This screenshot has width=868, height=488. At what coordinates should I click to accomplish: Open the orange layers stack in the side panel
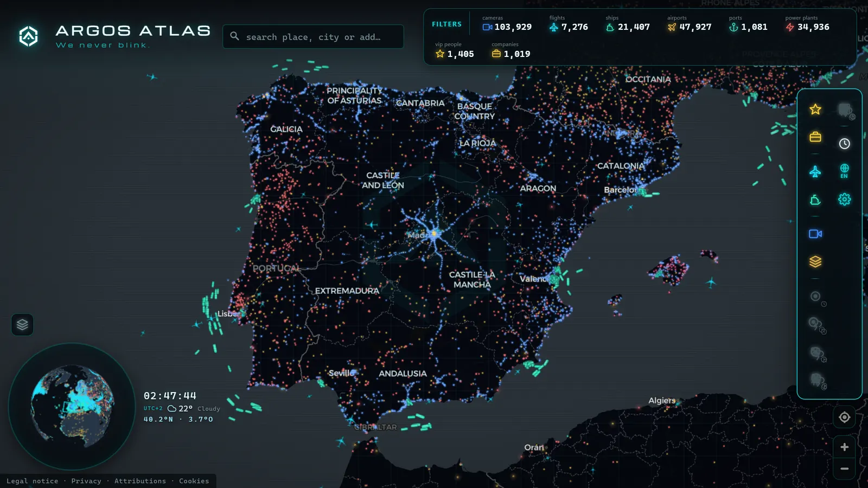coord(815,262)
